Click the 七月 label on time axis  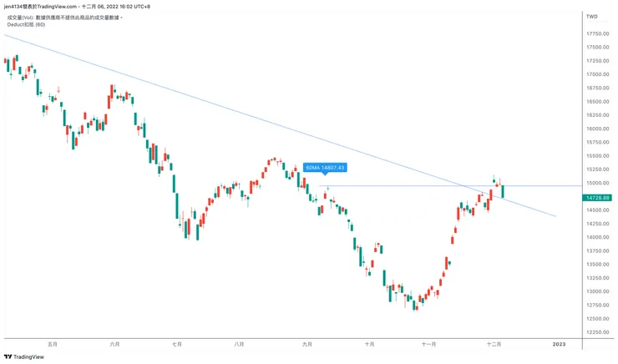pyautogui.click(x=177, y=343)
